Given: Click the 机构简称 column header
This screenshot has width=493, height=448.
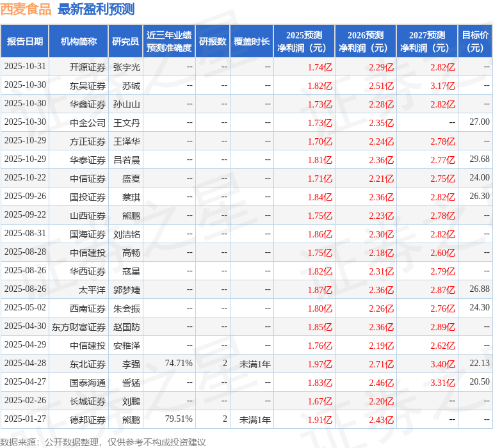Looking at the screenshot, I should click(78, 42).
